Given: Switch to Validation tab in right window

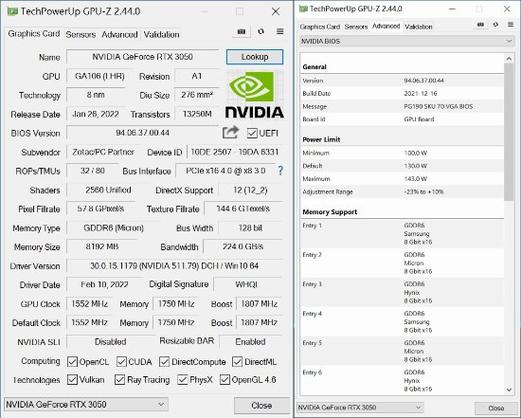Looking at the screenshot, I should click(x=418, y=27).
